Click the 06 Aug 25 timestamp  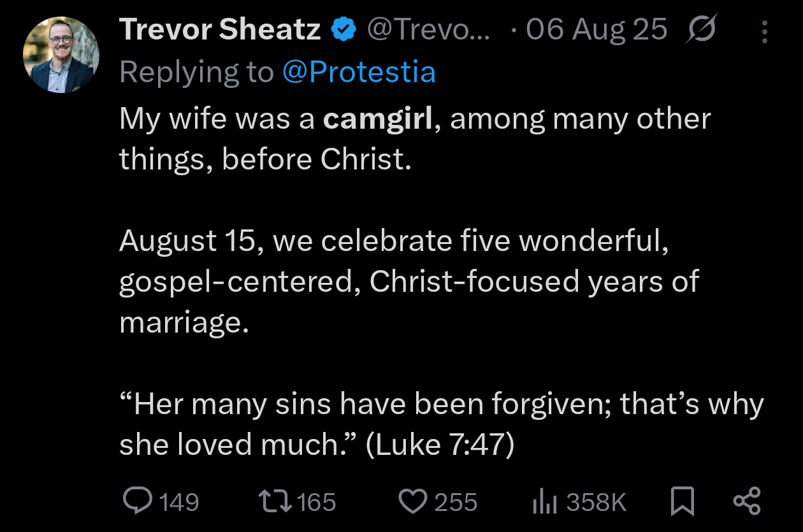597,30
